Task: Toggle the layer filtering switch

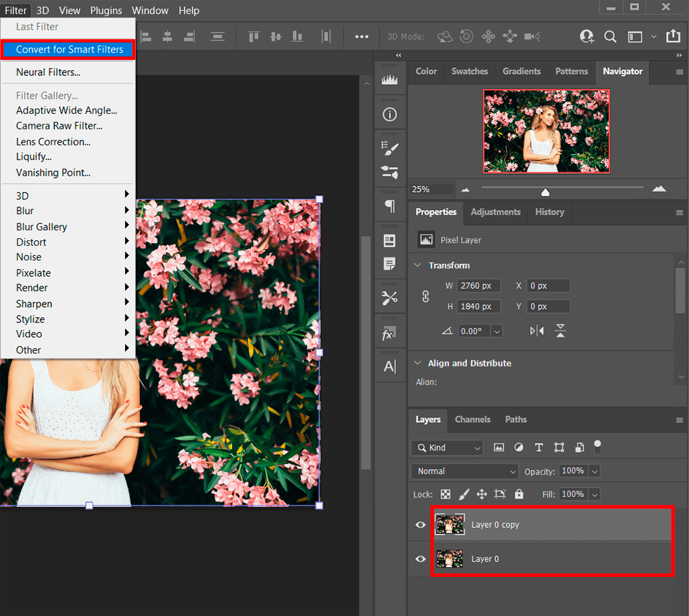Action: [597, 446]
